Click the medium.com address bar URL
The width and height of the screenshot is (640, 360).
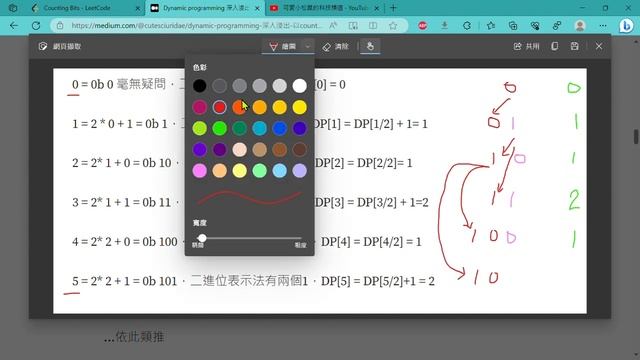(x=196, y=25)
